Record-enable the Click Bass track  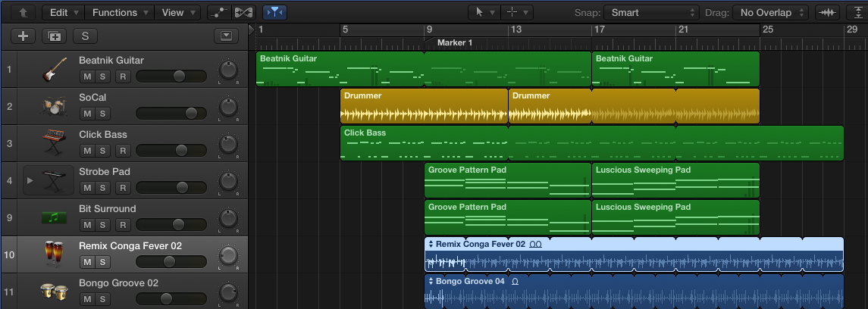(123, 151)
